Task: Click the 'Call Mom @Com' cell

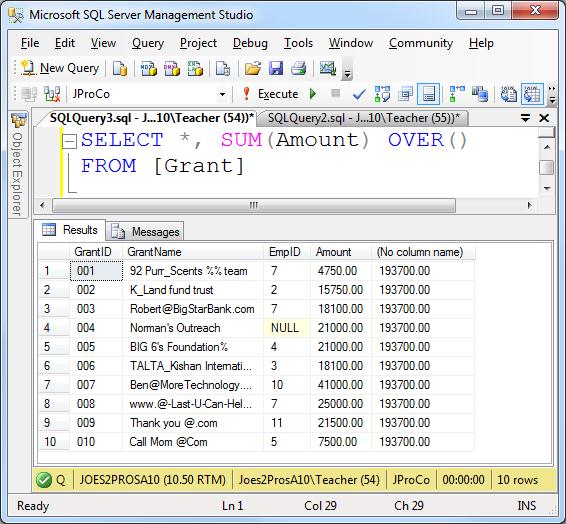Action: (193, 442)
